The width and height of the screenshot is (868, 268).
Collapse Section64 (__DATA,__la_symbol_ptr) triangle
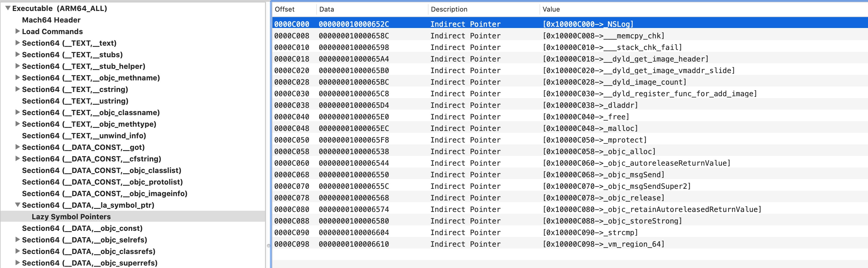pyautogui.click(x=17, y=205)
